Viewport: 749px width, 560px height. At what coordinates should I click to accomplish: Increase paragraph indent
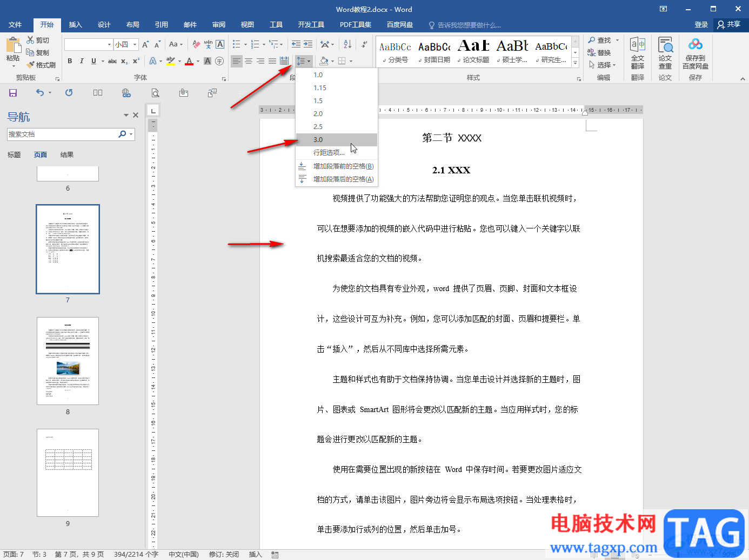click(308, 44)
